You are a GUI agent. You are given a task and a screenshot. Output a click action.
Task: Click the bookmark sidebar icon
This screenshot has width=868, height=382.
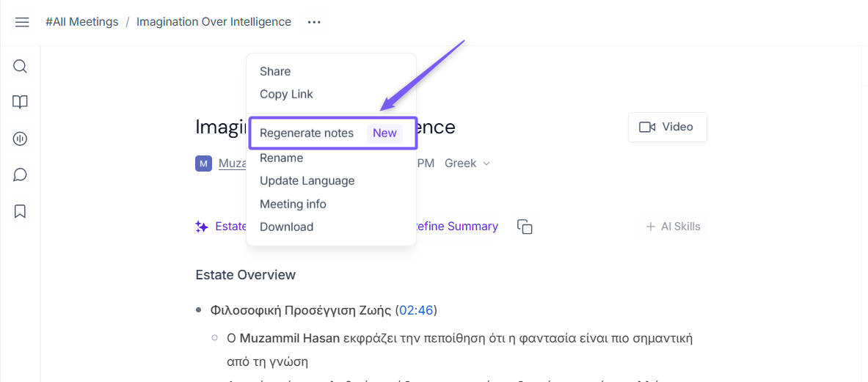pos(21,211)
